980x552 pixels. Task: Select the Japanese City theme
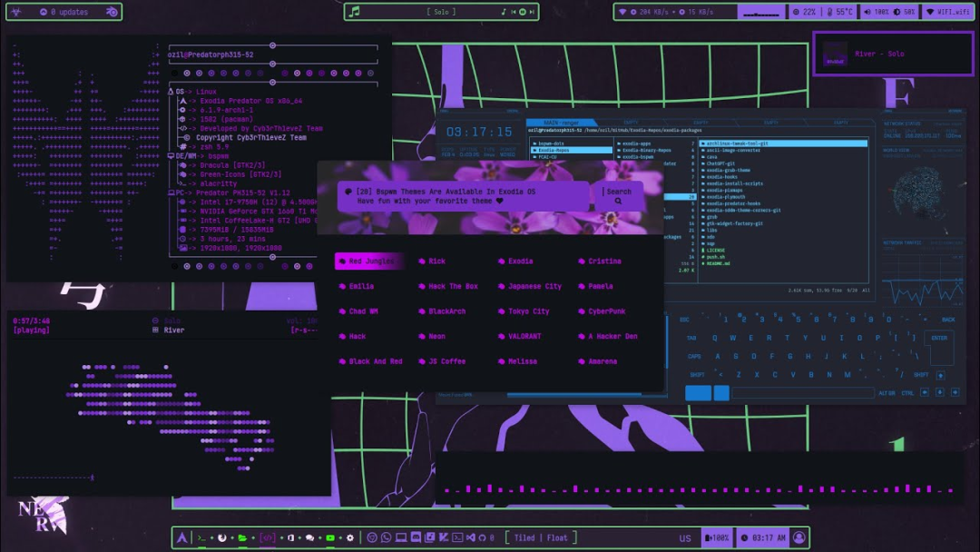point(529,286)
